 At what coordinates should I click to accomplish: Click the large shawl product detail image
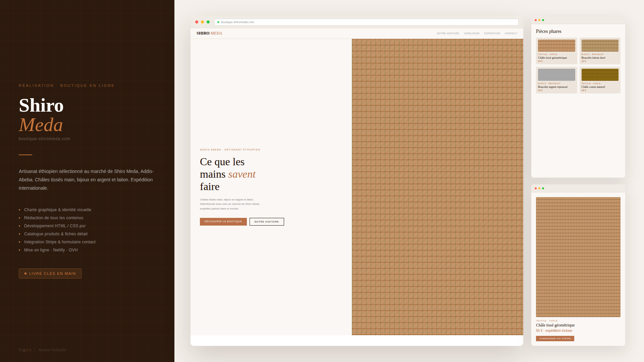[x=578, y=257]
